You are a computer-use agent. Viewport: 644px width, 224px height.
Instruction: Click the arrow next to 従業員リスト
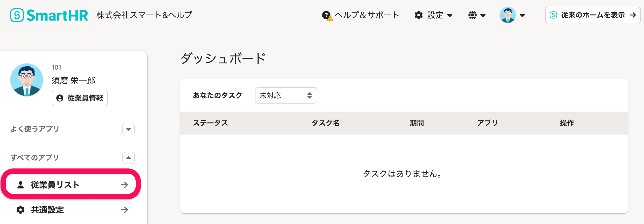tap(124, 185)
